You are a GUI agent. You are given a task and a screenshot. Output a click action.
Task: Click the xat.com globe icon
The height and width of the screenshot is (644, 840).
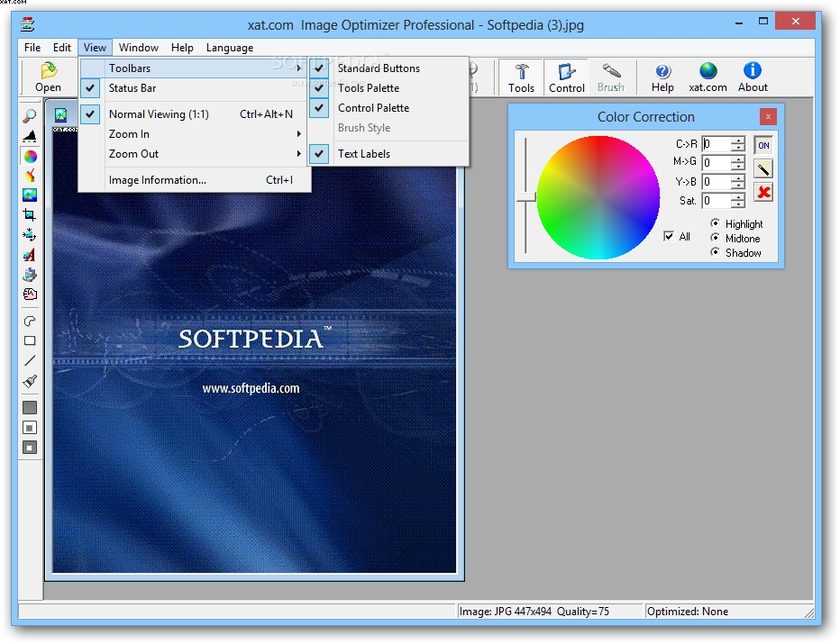point(708,77)
